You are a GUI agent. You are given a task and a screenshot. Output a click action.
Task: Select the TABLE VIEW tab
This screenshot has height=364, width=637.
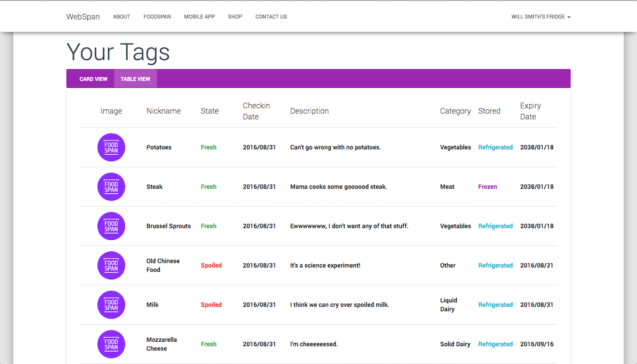135,79
